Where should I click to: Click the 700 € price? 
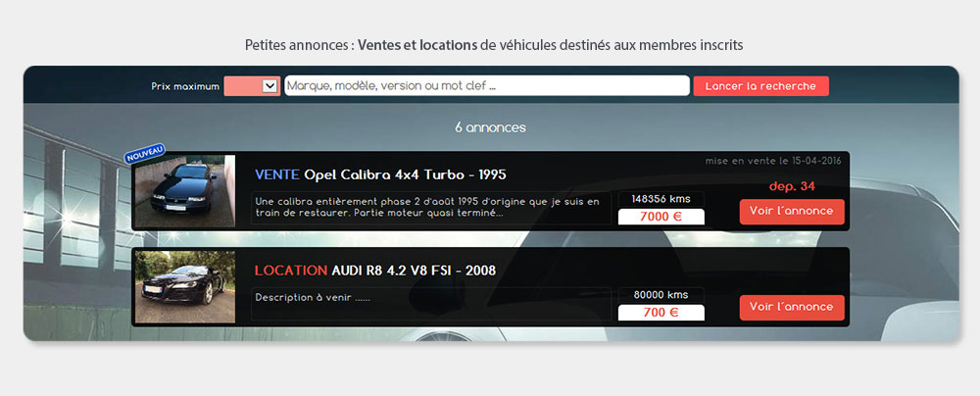tap(661, 312)
